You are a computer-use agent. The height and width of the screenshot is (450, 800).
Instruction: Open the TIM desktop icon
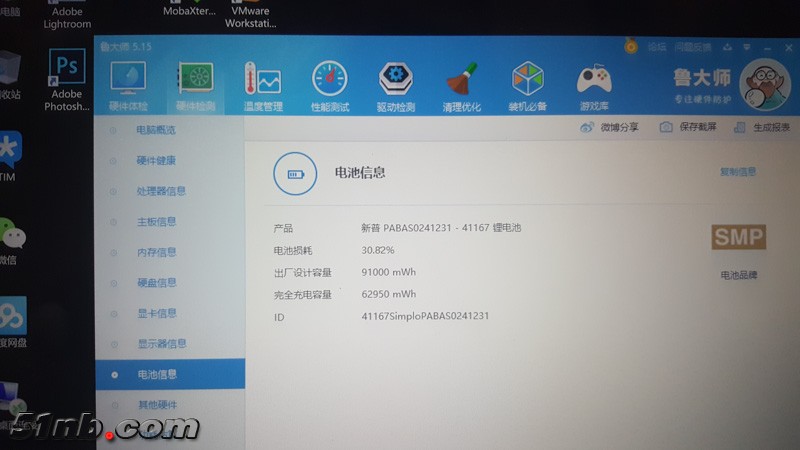point(9,156)
